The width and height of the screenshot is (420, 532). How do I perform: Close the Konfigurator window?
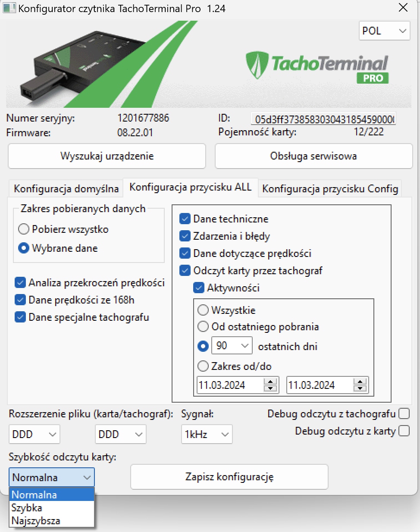pos(403,8)
